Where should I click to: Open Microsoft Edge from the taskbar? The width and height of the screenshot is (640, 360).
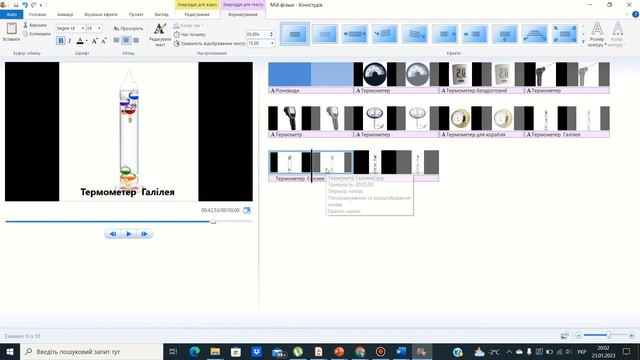tap(195, 351)
